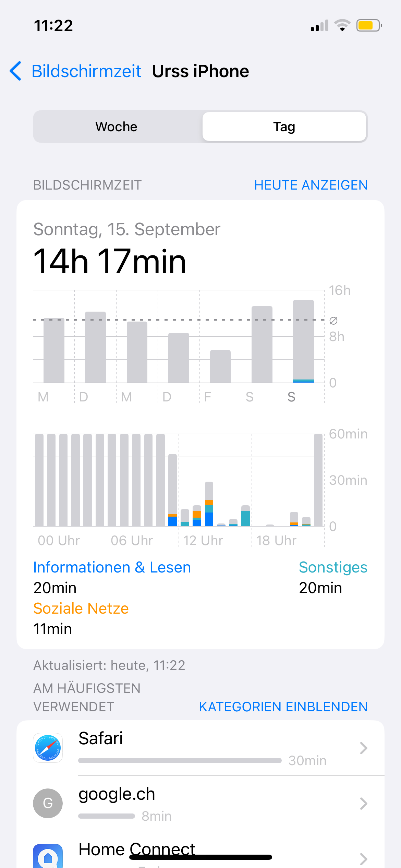Tap KATEGORIEN EINBLENDEN link
The height and width of the screenshot is (868, 401).
(283, 707)
